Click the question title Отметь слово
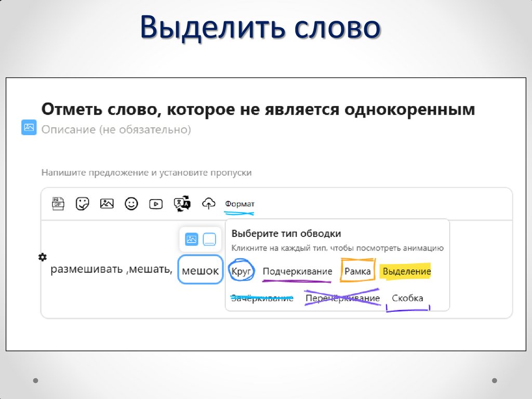 click(x=258, y=109)
